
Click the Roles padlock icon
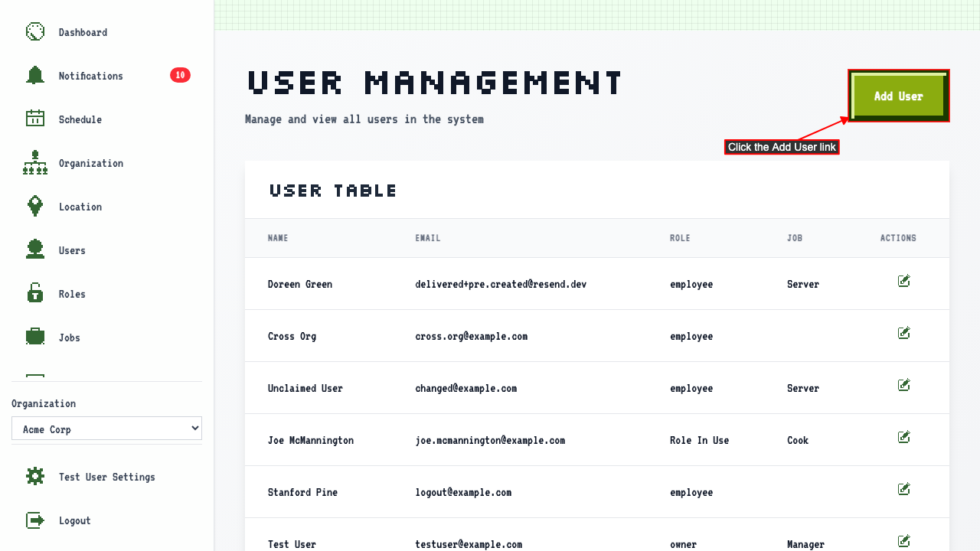pos(35,294)
